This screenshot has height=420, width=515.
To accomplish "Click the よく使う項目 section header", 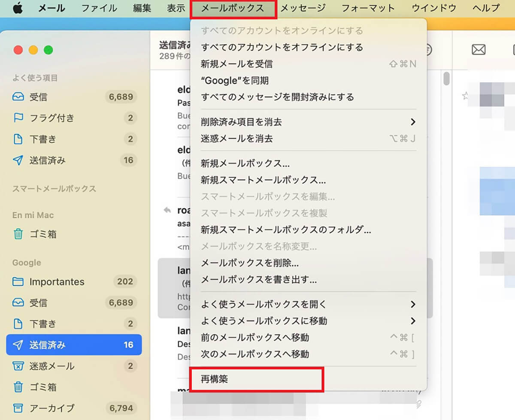I will [35, 78].
